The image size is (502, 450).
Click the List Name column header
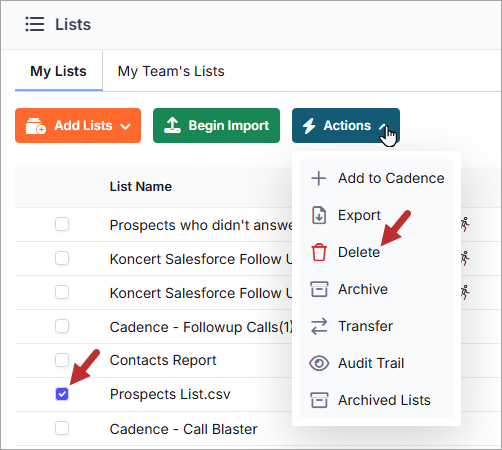coord(141,187)
